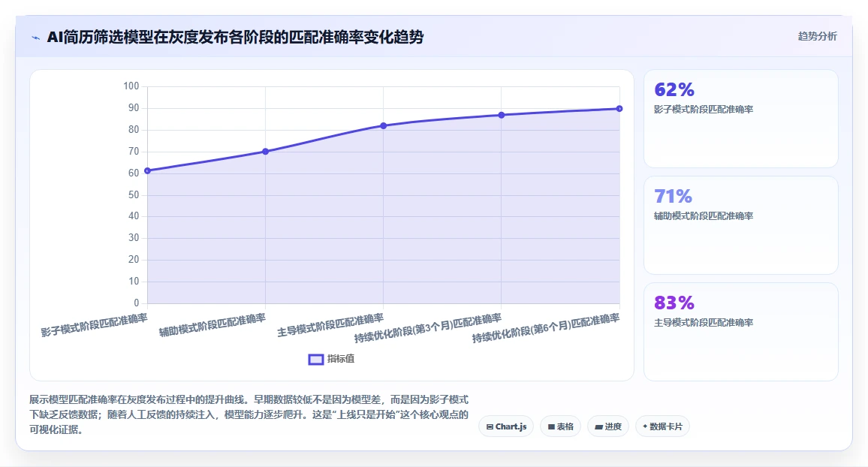The width and height of the screenshot is (868, 467).
Task: Click data point for 影子模式阶段
Action: coord(147,171)
